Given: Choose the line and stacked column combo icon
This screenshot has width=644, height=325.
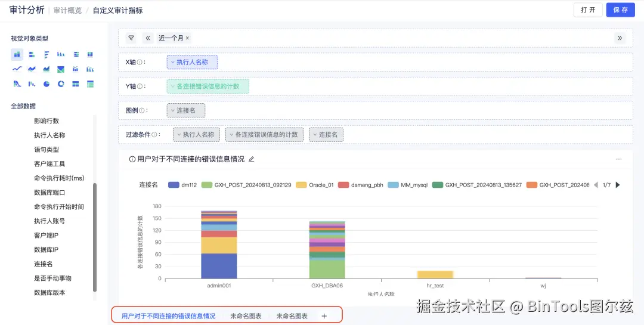Looking at the screenshot, I should coord(76,69).
